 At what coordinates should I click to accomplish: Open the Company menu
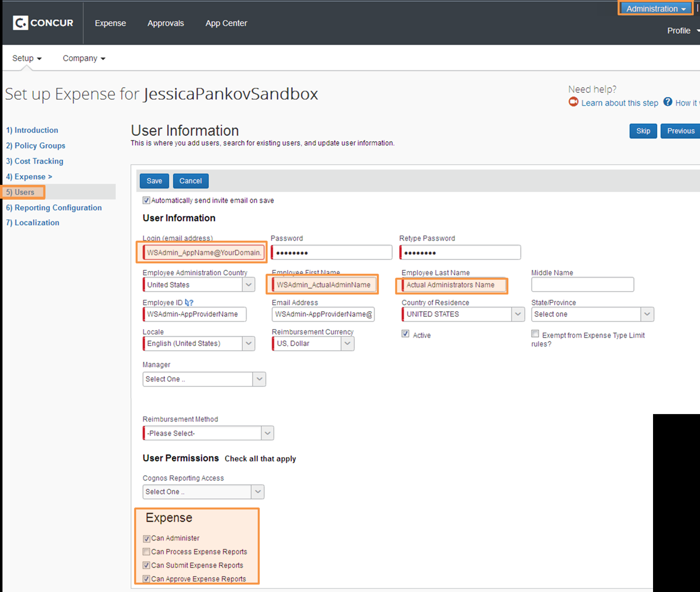tap(84, 58)
